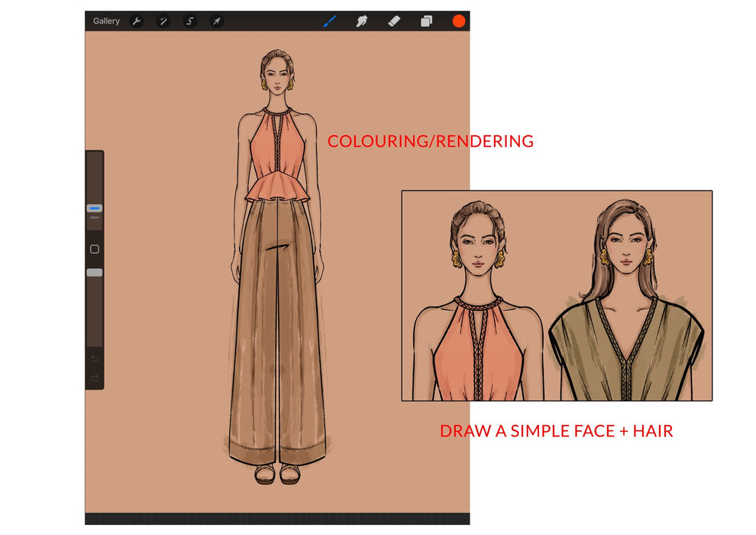
Task: Adjust the brush opacity slider
Action: pyautogui.click(x=93, y=271)
